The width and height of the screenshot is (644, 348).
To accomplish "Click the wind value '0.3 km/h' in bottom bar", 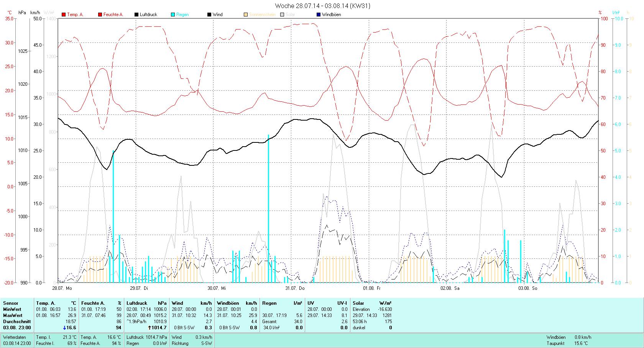I will (204, 337).
